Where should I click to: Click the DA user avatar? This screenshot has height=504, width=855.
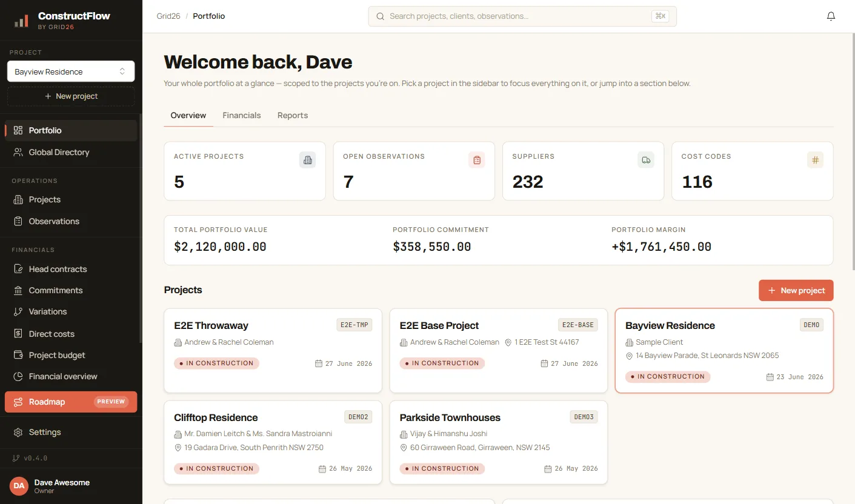pos(19,486)
